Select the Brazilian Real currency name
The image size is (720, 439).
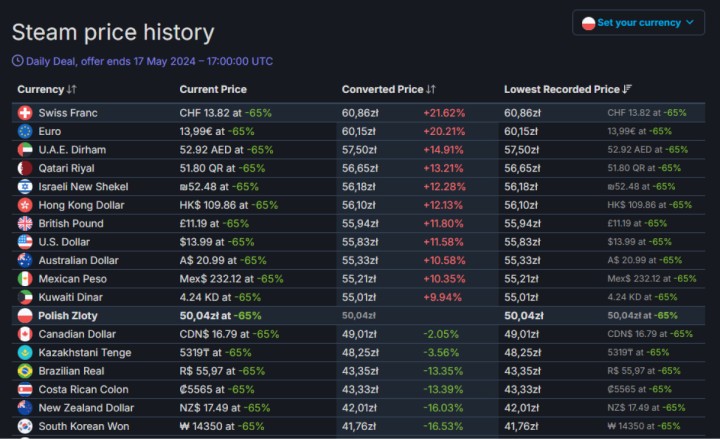[x=71, y=371]
